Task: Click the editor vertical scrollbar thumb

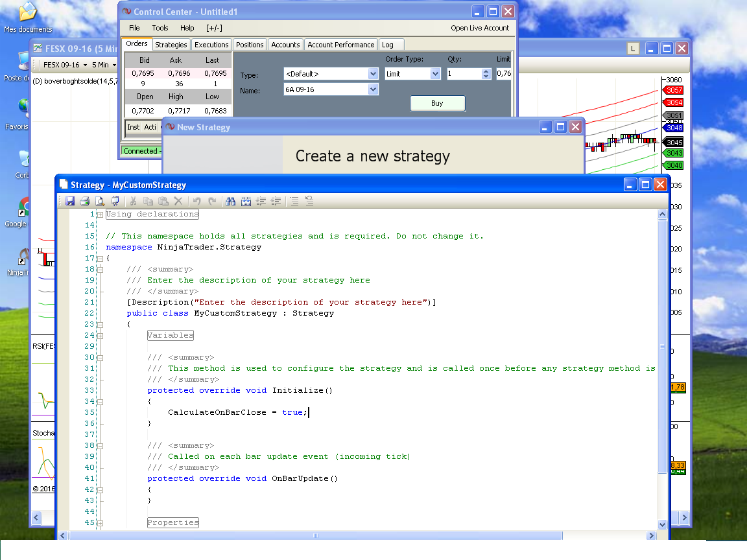Action: [662, 346]
